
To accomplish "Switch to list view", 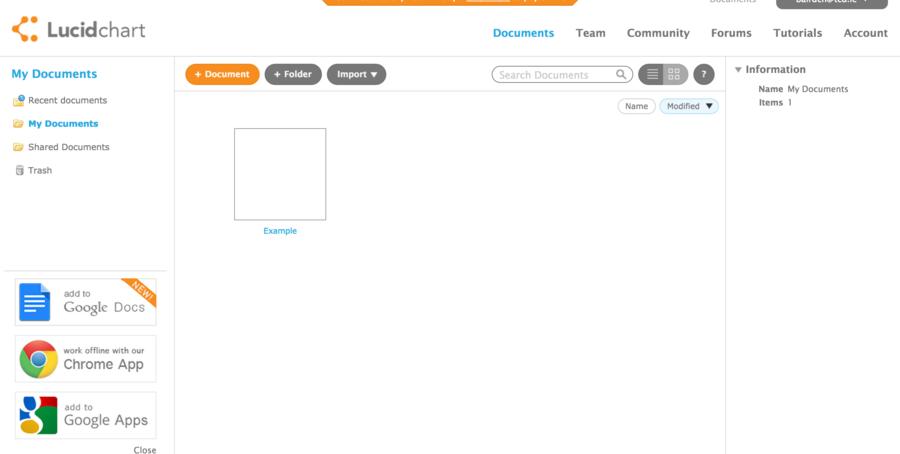I will tap(651, 75).
